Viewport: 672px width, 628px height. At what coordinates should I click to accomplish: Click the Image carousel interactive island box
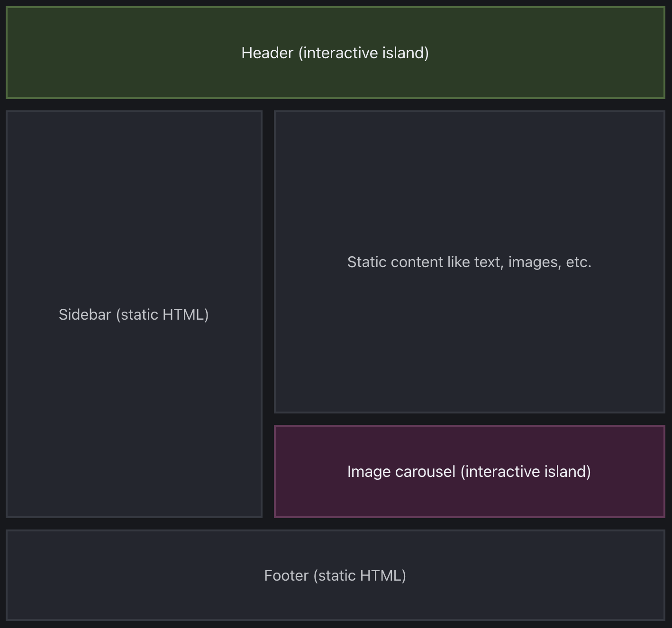click(470, 471)
